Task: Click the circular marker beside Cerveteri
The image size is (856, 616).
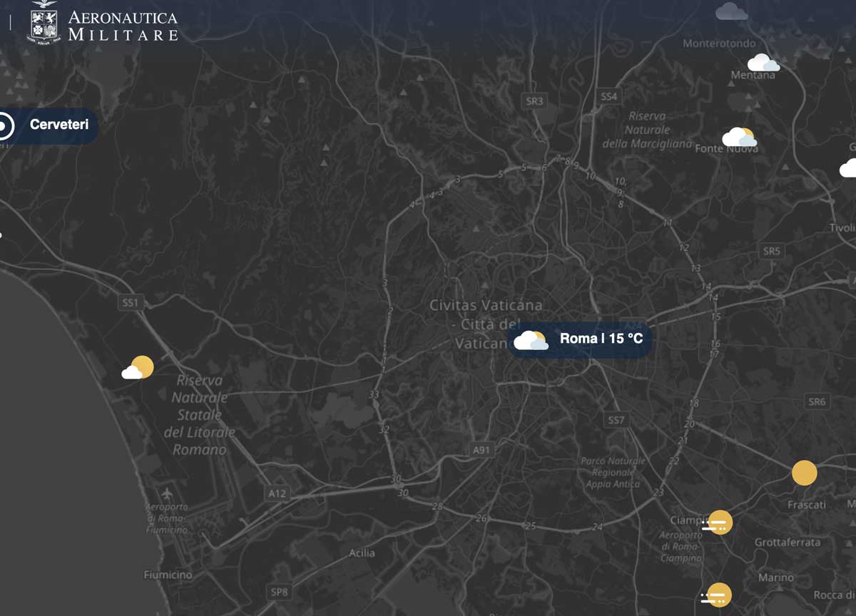Action: tap(4, 127)
